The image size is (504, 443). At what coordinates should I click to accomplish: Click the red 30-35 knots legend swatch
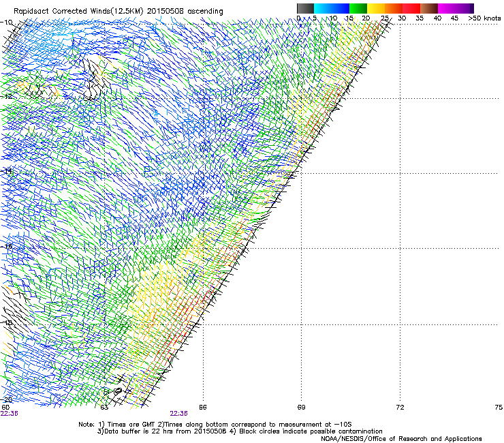[x=411, y=8]
